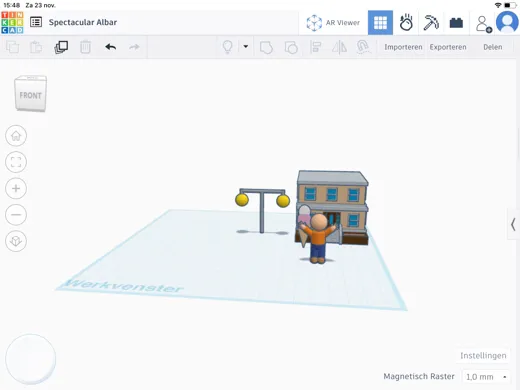Switch perspective/orthographic view cube icon
The height and width of the screenshot is (390, 520).
[16, 241]
